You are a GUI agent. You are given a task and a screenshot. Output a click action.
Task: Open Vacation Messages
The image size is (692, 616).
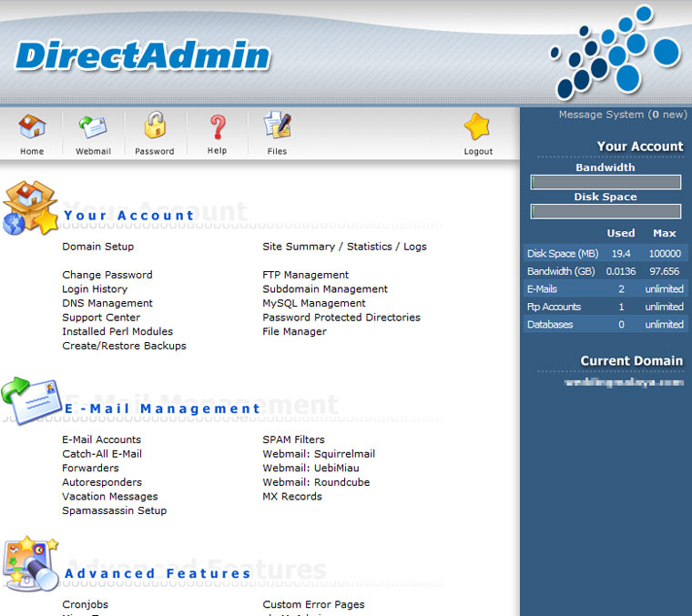[110, 497]
